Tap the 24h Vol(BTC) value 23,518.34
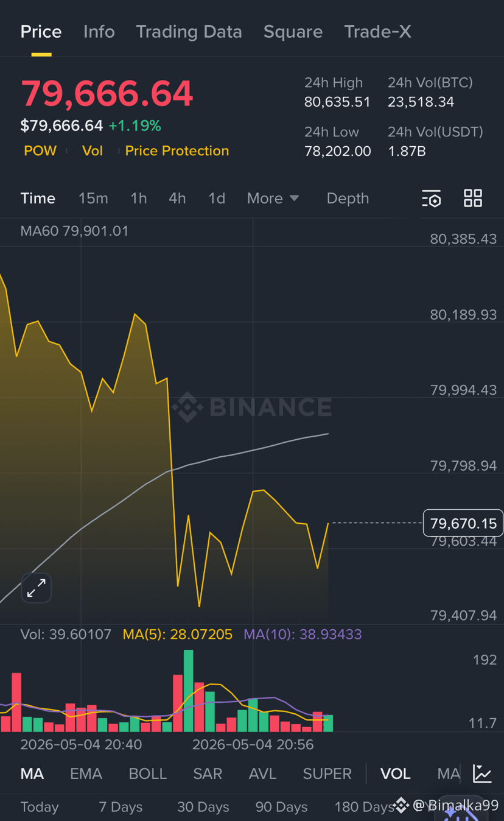Viewport: 504px width, 821px height. pyautogui.click(x=421, y=102)
